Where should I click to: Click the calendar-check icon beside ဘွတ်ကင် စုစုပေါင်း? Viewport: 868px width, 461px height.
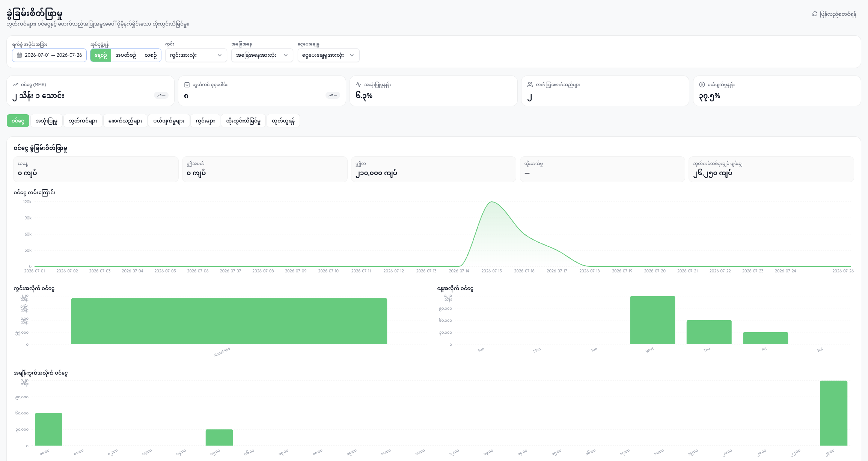187,85
